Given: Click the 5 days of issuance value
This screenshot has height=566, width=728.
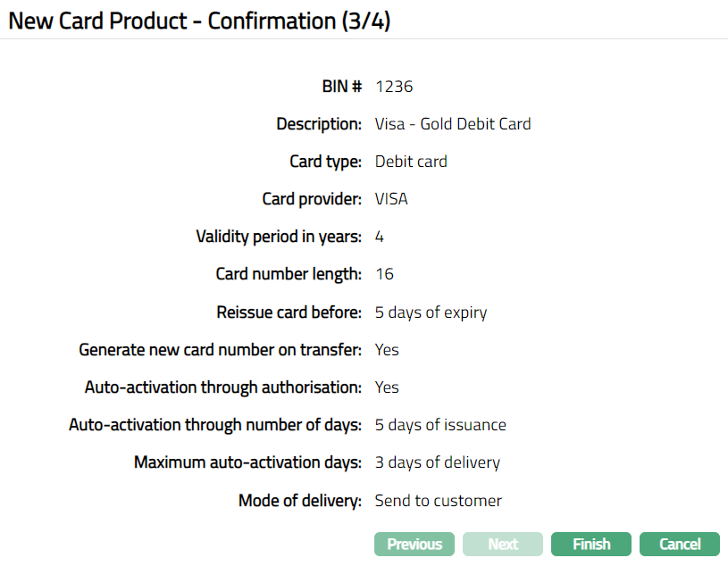Looking at the screenshot, I should pos(440,425).
